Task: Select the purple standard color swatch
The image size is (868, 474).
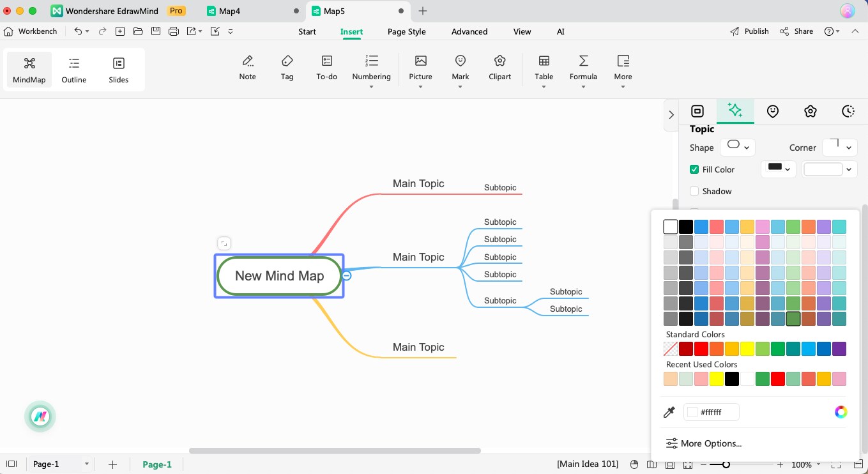Action: 839,349
